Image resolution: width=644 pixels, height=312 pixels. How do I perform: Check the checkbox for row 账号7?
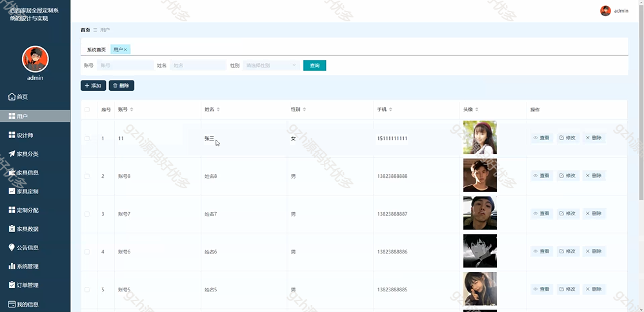point(87,214)
